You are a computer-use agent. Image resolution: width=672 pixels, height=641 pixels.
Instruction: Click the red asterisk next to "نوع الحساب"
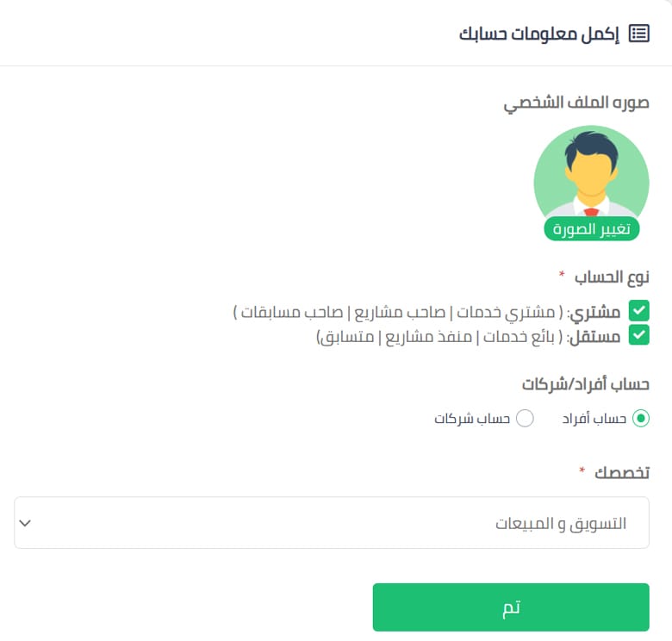[x=562, y=275]
